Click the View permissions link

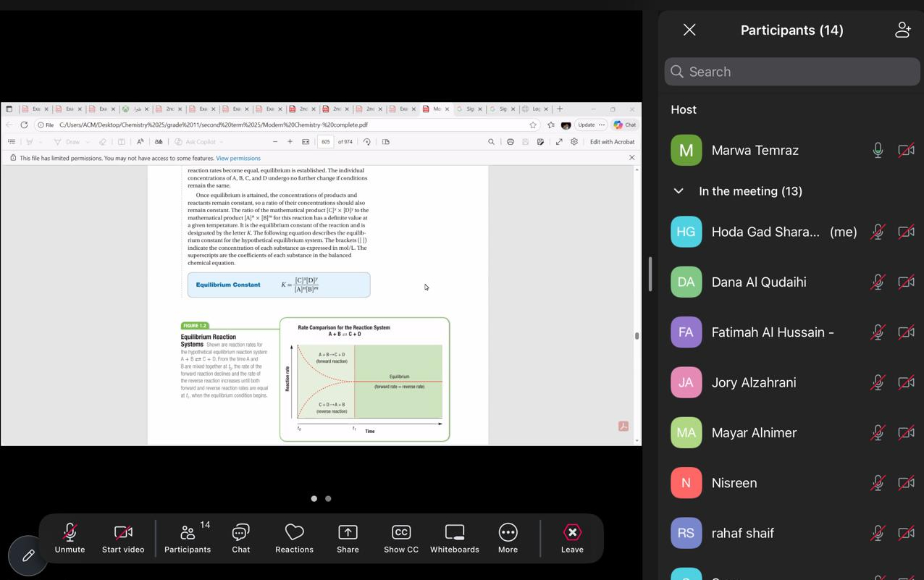pos(238,158)
